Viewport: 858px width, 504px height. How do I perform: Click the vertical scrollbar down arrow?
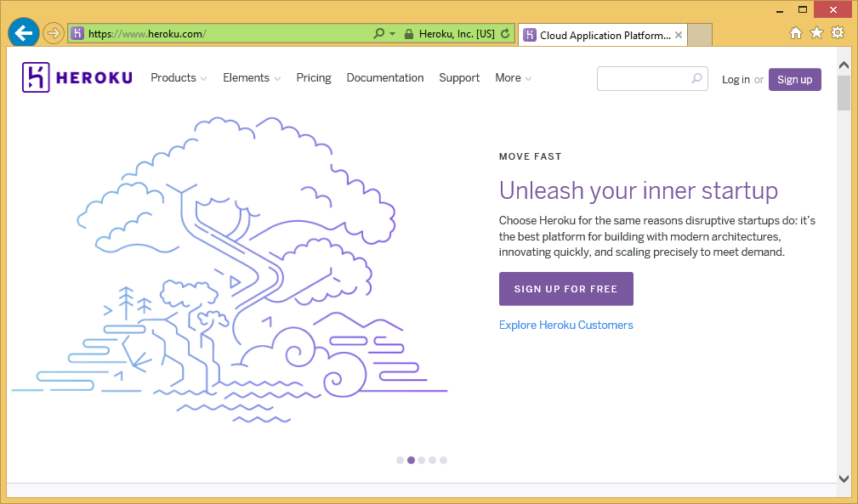(x=844, y=479)
